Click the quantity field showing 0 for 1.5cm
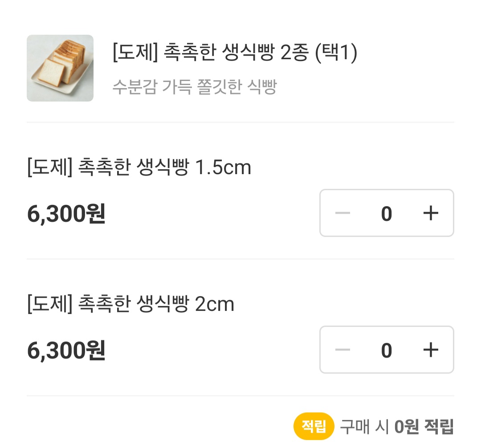 386,213
